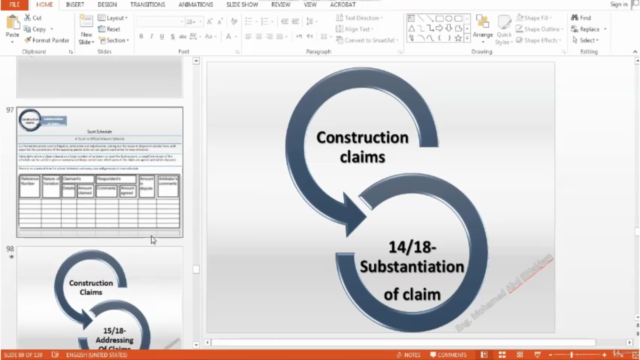The height and width of the screenshot is (360, 640).
Task: Open Shape Outline color options
Action: (x=540, y=29)
